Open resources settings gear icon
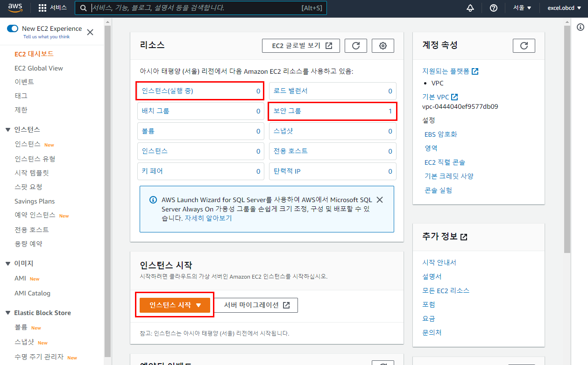The image size is (588, 365). (x=383, y=45)
